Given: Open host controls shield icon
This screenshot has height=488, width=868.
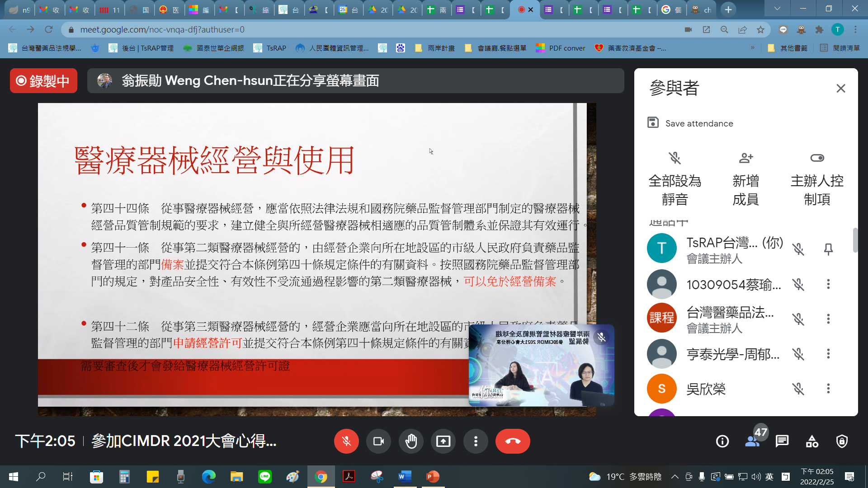Looking at the screenshot, I should tap(842, 441).
